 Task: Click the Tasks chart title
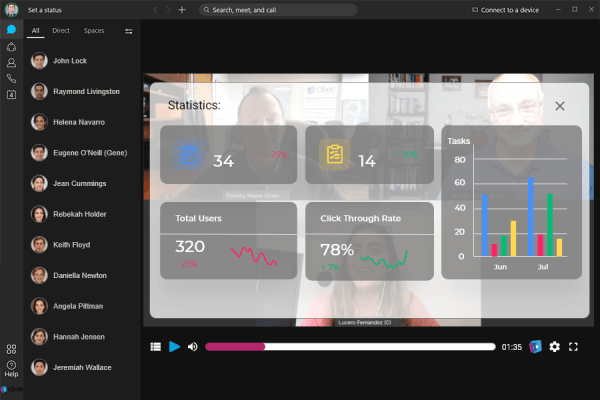tap(458, 141)
